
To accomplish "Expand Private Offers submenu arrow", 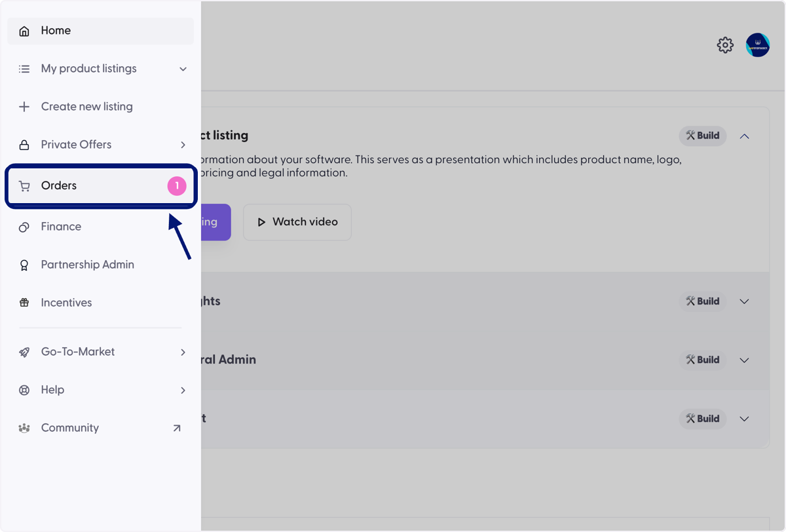I will tap(183, 145).
